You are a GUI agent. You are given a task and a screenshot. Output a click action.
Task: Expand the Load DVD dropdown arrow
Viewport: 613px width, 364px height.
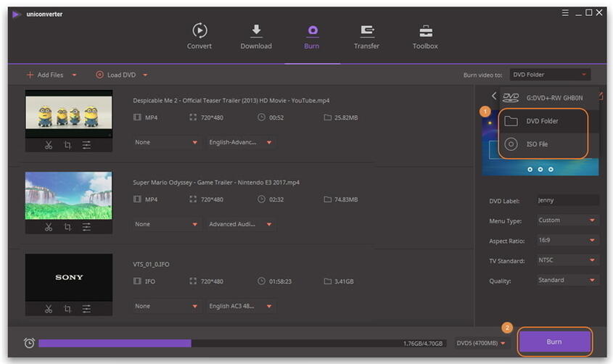coord(145,75)
